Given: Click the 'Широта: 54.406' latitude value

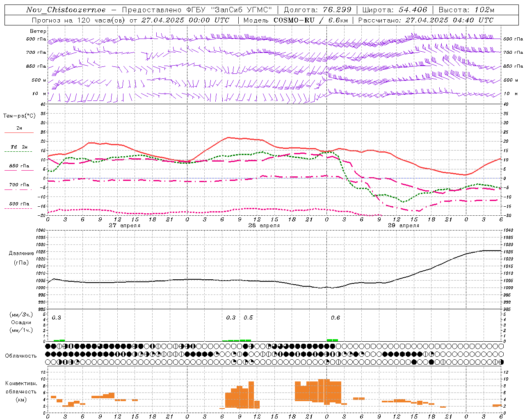Looking at the screenshot, I should (395, 10).
